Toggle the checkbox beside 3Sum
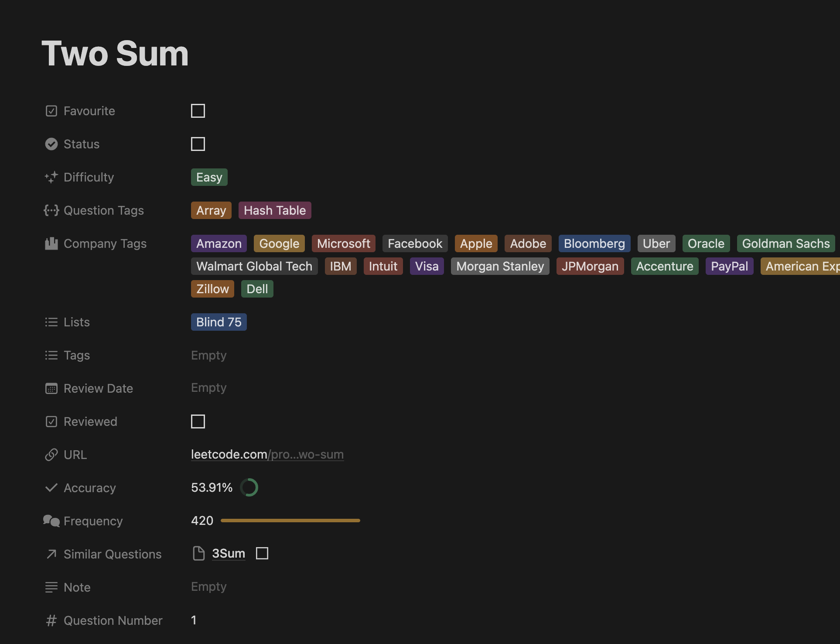The height and width of the screenshot is (644, 840). [x=262, y=553]
